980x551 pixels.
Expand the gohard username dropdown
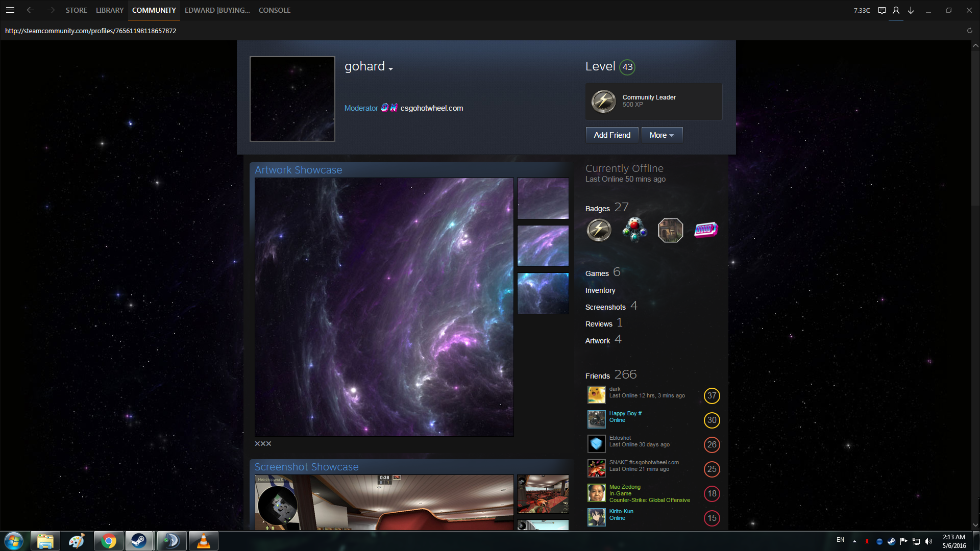[390, 69]
